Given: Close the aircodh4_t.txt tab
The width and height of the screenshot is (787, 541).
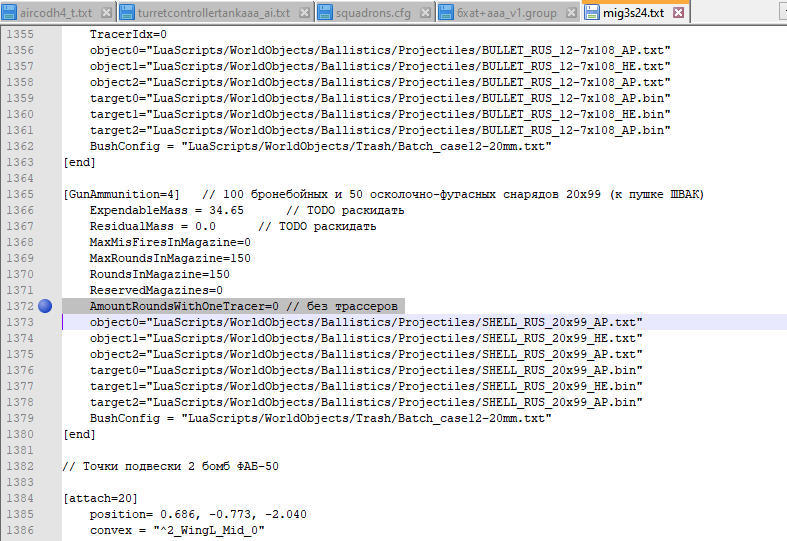Looking at the screenshot, I should tap(106, 13).
